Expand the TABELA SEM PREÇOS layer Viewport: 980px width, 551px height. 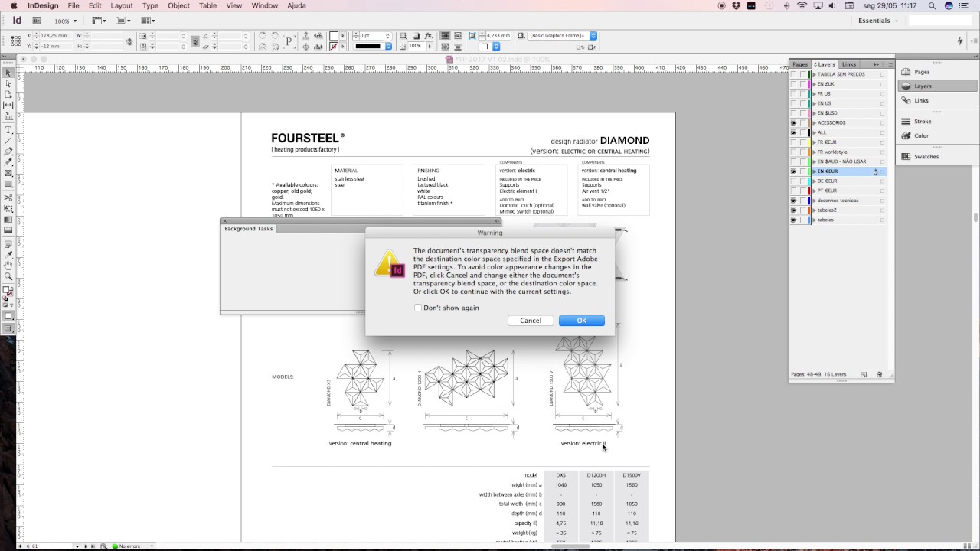click(x=815, y=74)
